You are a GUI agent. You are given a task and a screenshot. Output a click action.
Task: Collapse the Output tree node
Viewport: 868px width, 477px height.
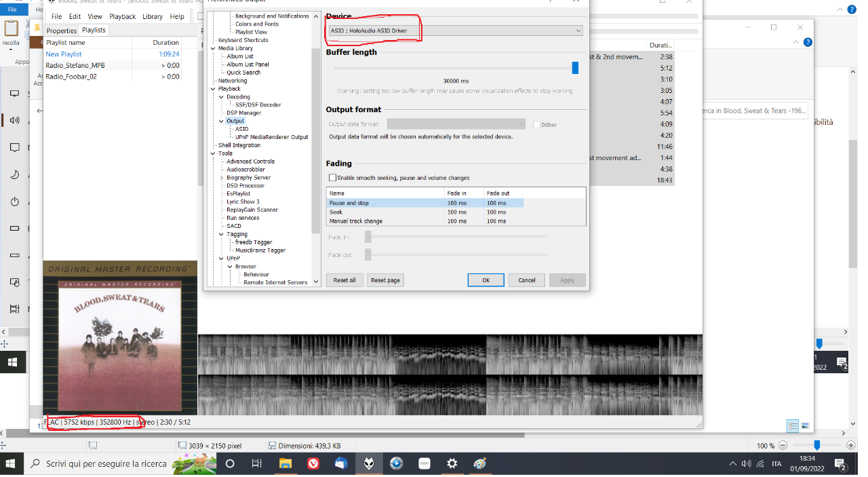(221, 121)
